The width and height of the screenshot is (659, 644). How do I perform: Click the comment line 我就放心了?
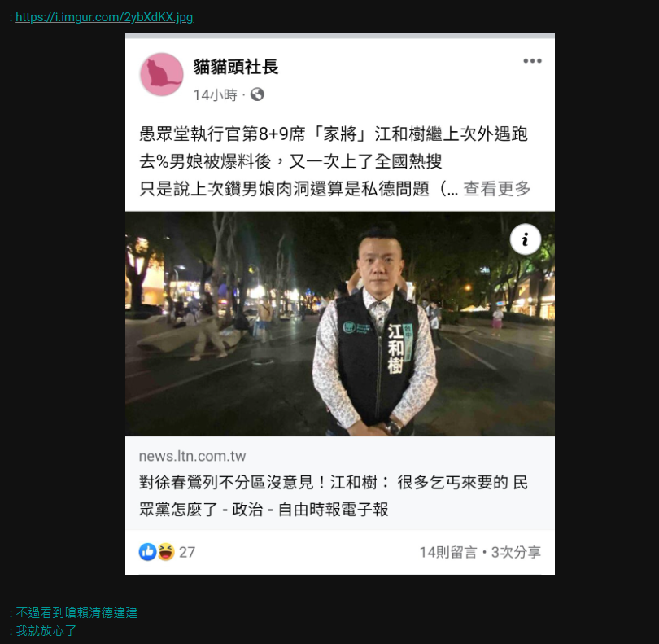46,630
